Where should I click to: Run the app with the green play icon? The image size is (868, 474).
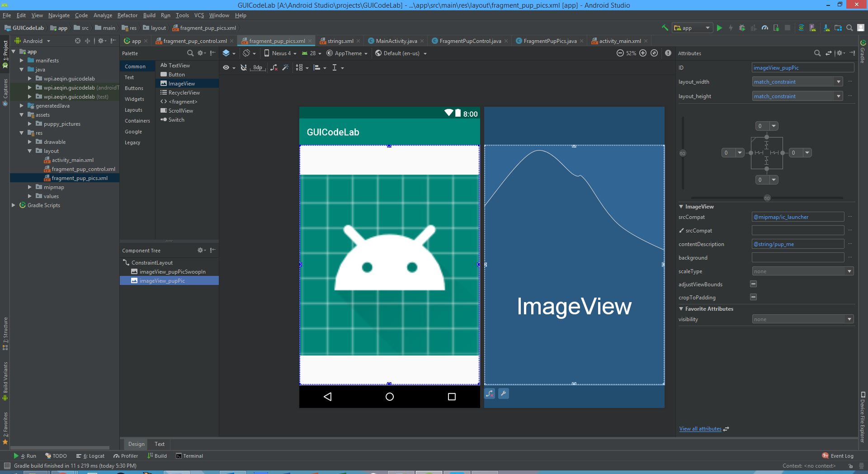point(719,28)
